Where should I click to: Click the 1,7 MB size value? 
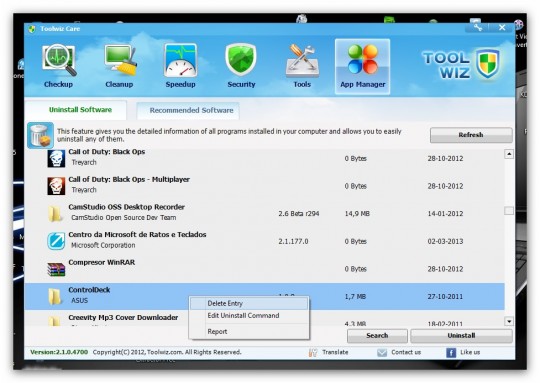point(355,297)
